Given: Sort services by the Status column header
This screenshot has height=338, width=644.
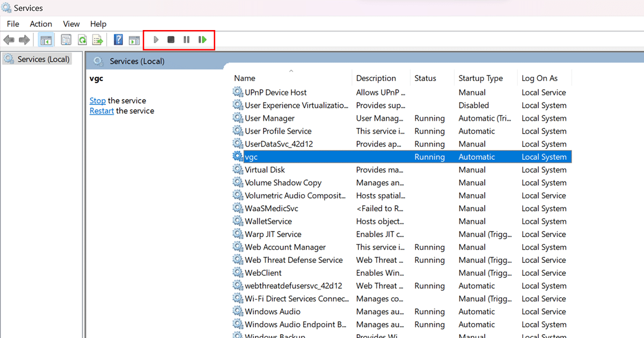Looking at the screenshot, I should (x=425, y=78).
